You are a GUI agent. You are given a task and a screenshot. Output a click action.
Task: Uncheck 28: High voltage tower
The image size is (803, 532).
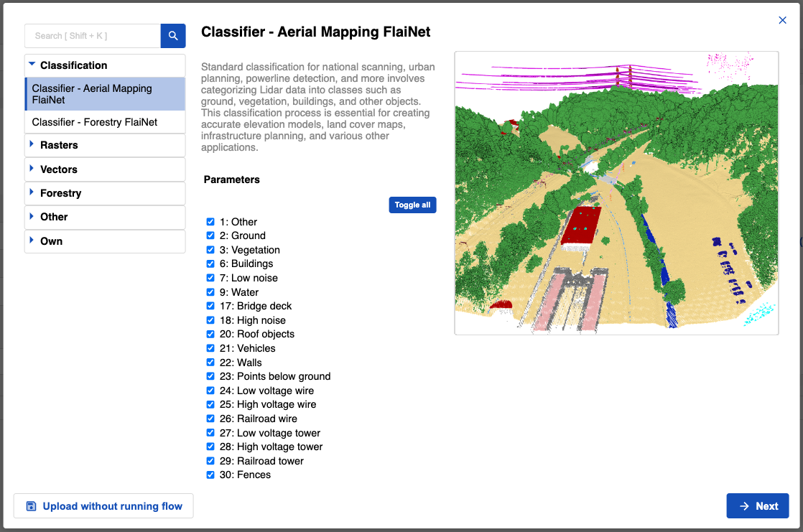(x=210, y=447)
